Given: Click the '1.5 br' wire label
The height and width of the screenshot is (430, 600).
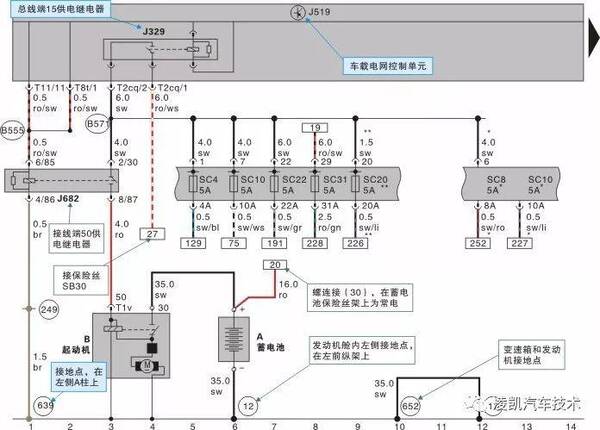Looking at the screenshot, I should [x=39, y=362].
